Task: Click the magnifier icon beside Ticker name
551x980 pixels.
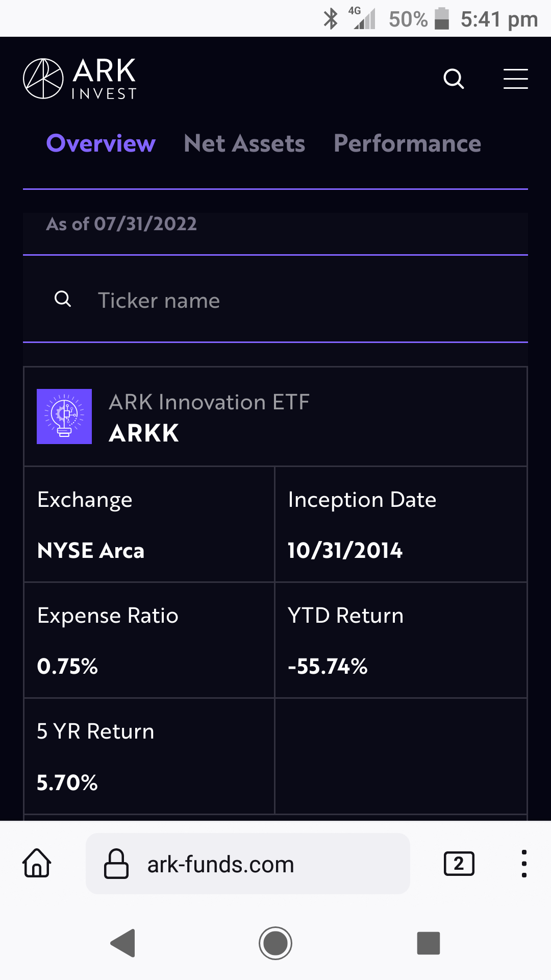Action: (63, 299)
